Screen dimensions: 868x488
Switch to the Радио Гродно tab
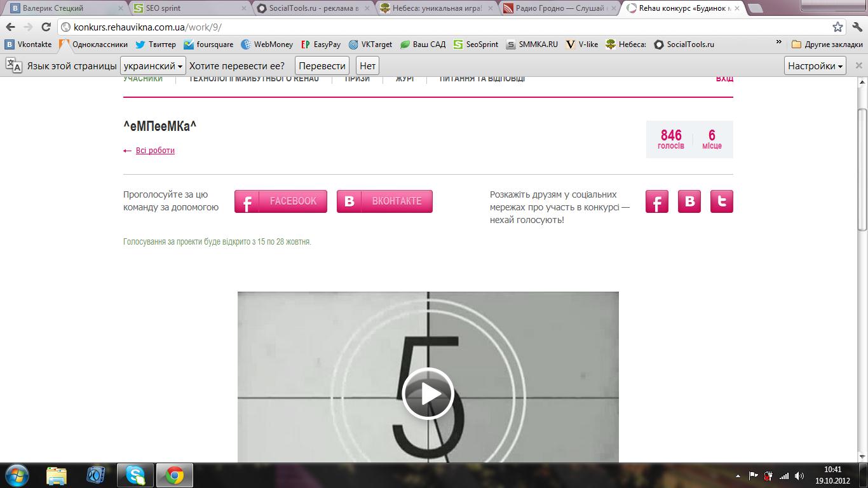560,8
